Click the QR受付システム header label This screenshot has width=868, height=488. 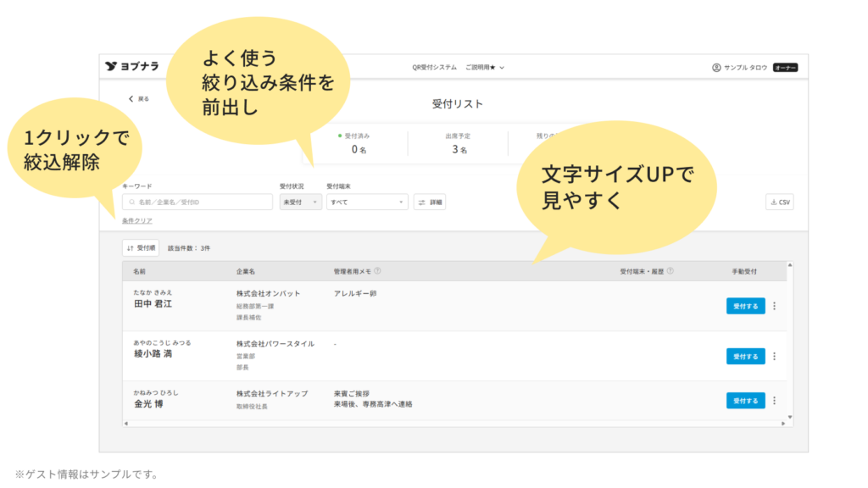coord(434,68)
